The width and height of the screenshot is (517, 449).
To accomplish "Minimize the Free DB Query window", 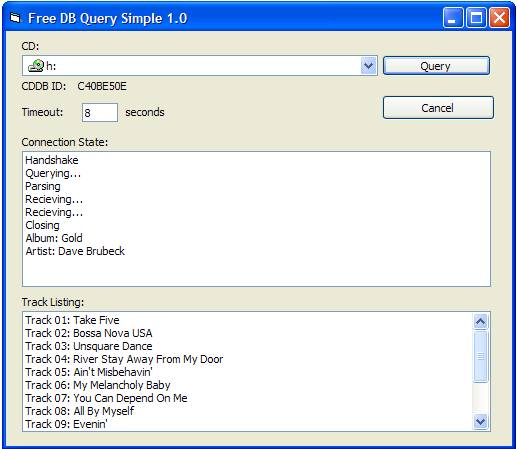I will (452, 18).
